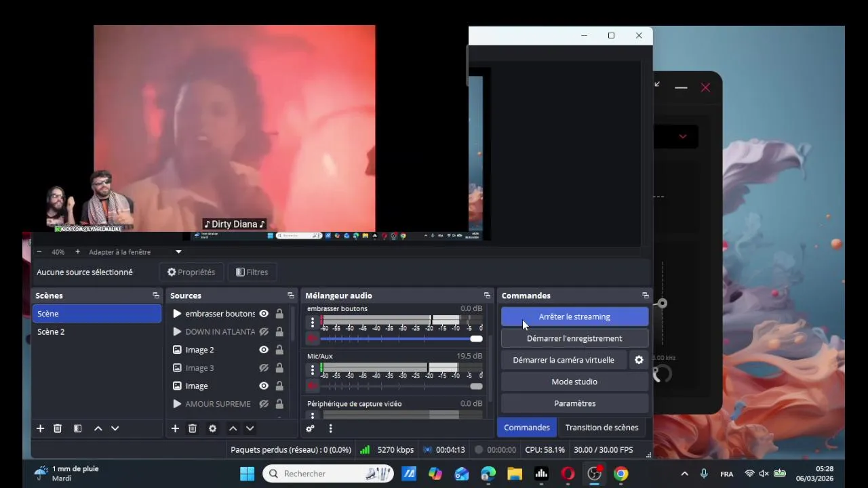Select Scène 2 in scenes list
The width and height of the screenshot is (868, 488).
[97, 331]
